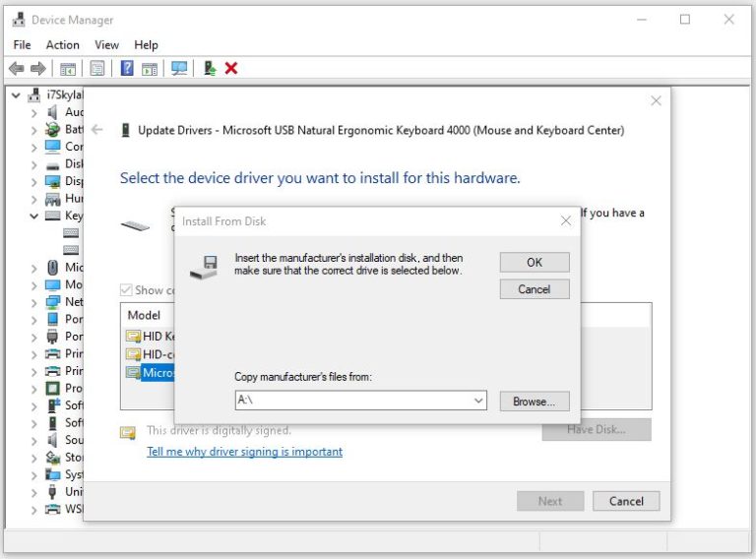The width and height of the screenshot is (756, 559).
Task: Click the Browse... button
Action: [x=535, y=402]
